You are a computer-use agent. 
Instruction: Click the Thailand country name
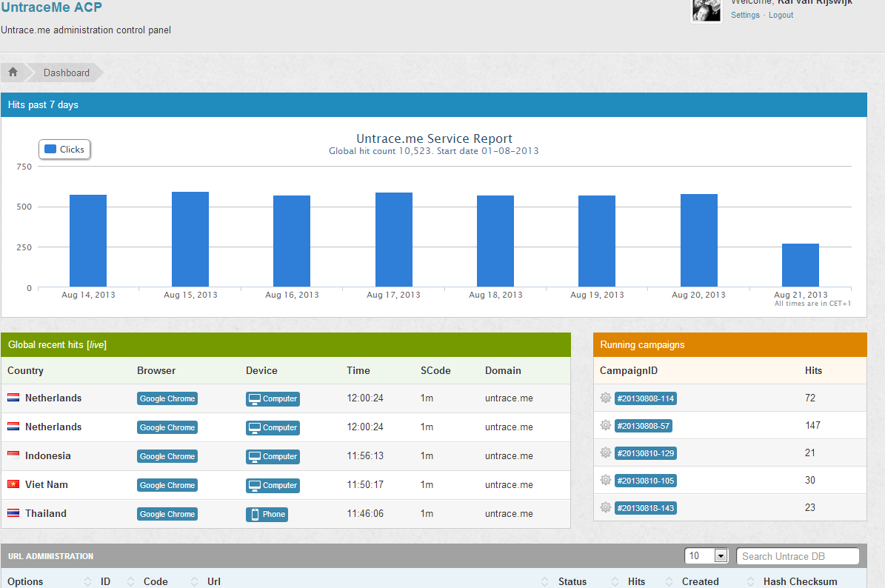pyautogui.click(x=46, y=513)
